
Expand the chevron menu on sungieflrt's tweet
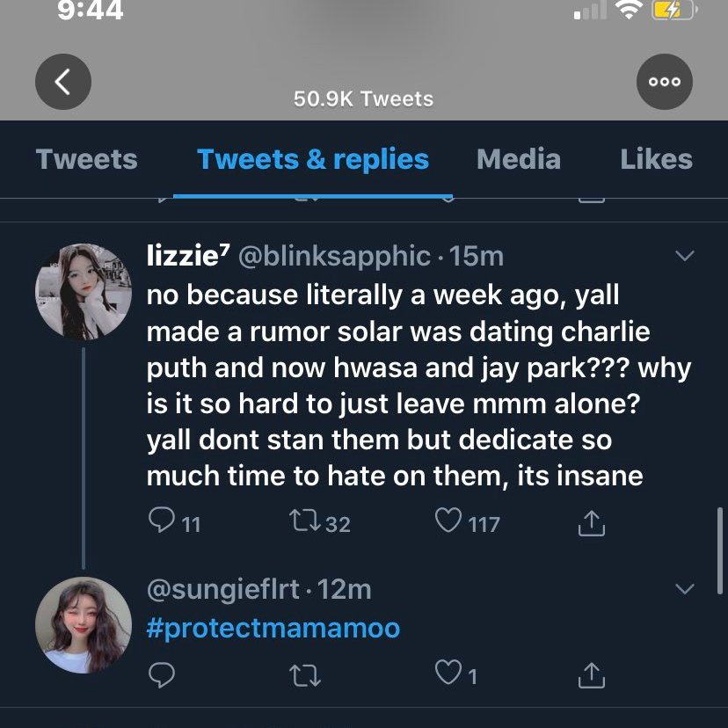pos(683,588)
